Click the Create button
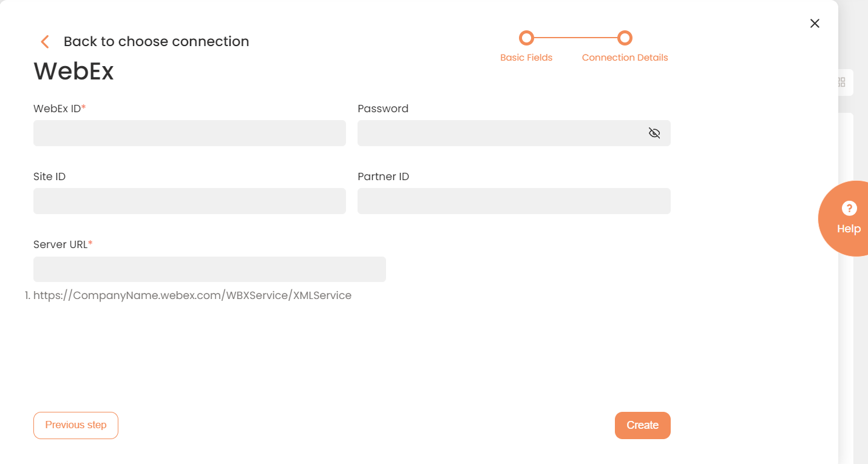This screenshot has height=464, width=868. pos(642,425)
